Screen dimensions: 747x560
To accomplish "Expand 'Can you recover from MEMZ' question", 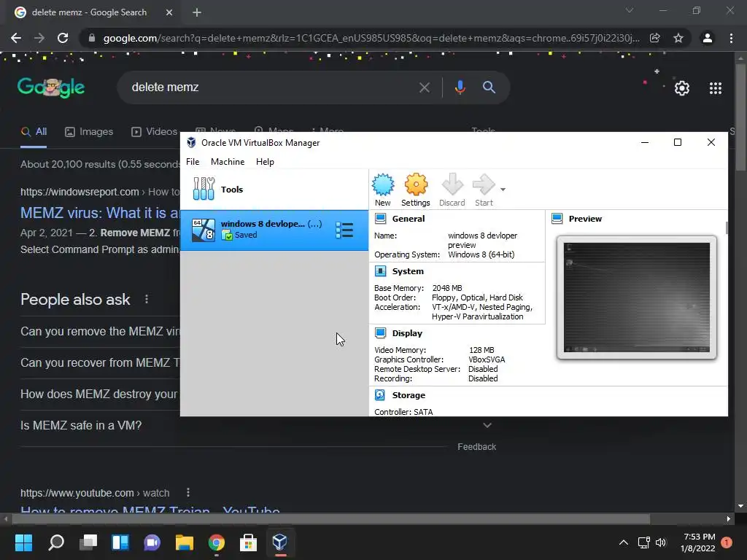I will tap(100, 362).
